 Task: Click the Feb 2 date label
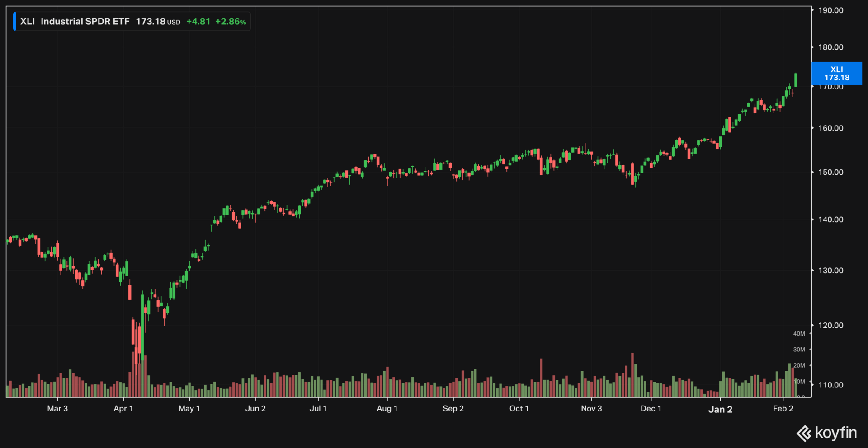click(783, 409)
